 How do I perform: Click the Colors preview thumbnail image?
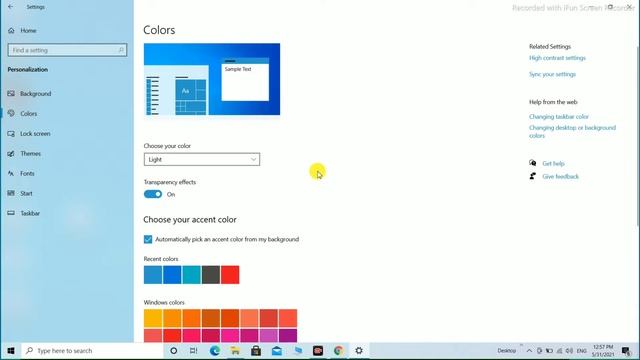[x=212, y=79]
